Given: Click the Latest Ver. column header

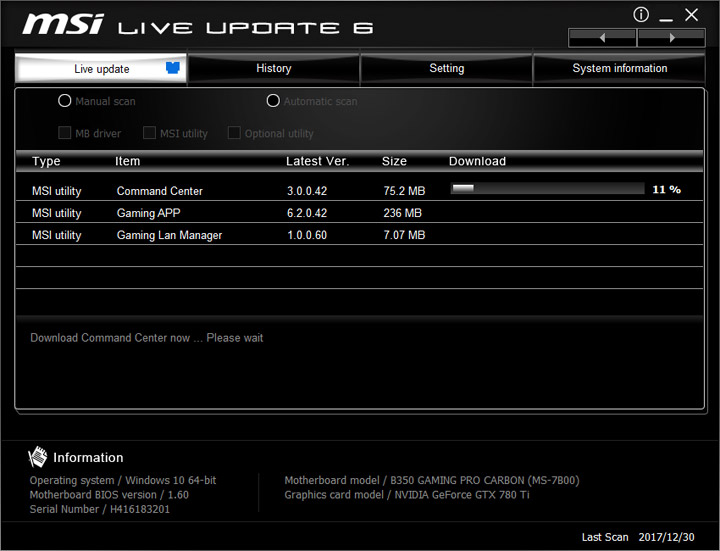Looking at the screenshot, I should pos(318,161).
